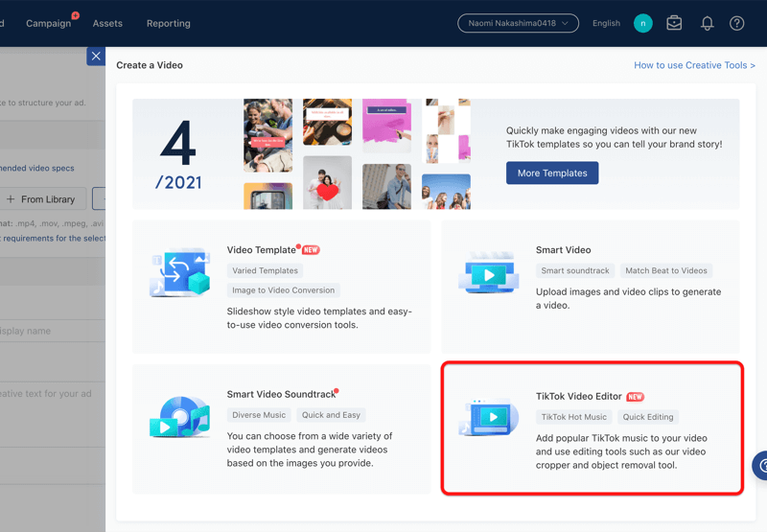Select the Smart Video icon

[x=489, y=273]
